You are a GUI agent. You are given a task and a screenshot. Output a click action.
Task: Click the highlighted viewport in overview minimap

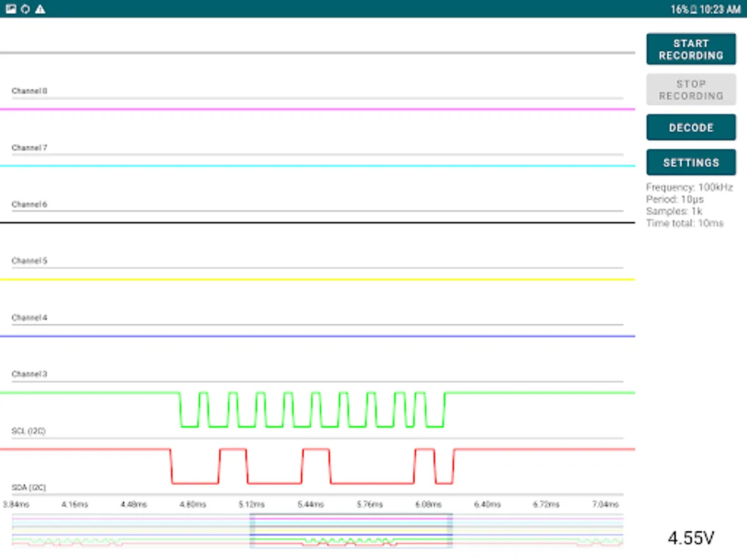point(351,531)
